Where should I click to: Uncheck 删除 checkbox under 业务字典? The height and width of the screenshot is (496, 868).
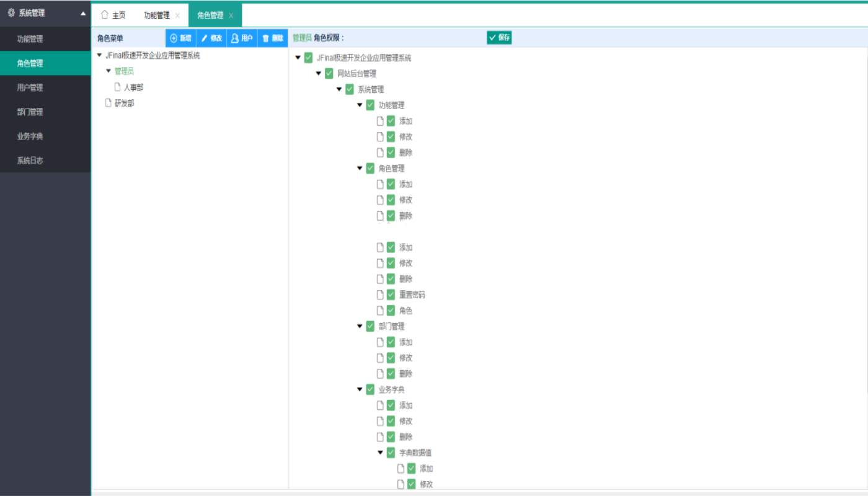(x=391, y=437)
